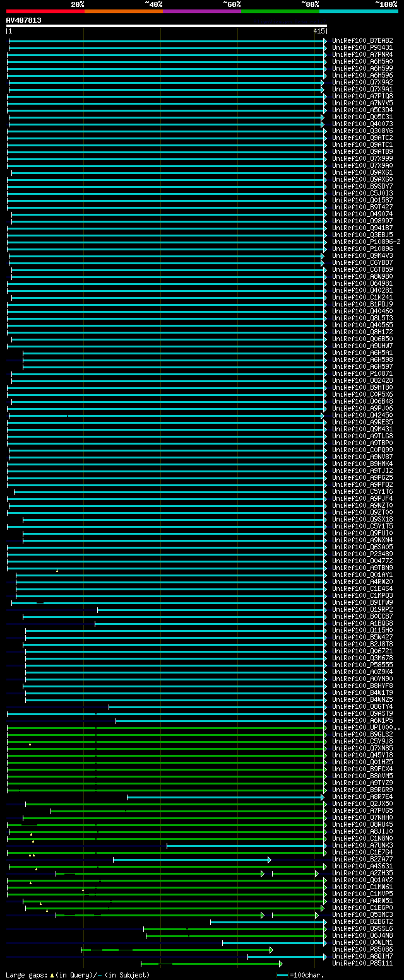Select label UniRef100_P85111
The height and width of the screenshot is (980, 404).
(x=362, y=963)
